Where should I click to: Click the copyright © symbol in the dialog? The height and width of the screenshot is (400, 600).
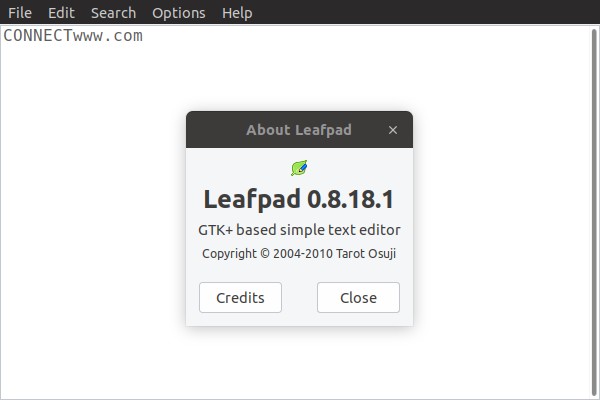click(265, 253)
